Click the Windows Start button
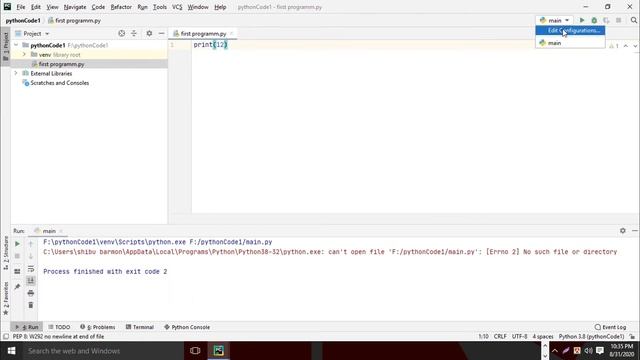The image size is (640, 360). point(11,351)
